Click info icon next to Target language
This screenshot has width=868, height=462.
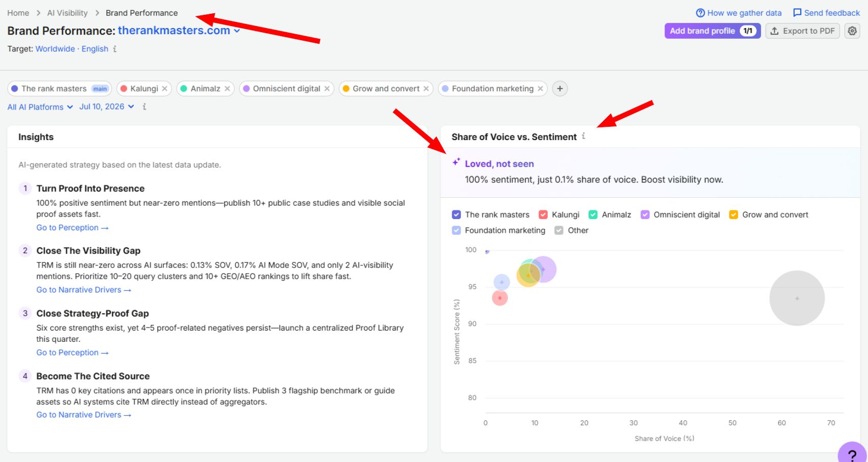115,49
